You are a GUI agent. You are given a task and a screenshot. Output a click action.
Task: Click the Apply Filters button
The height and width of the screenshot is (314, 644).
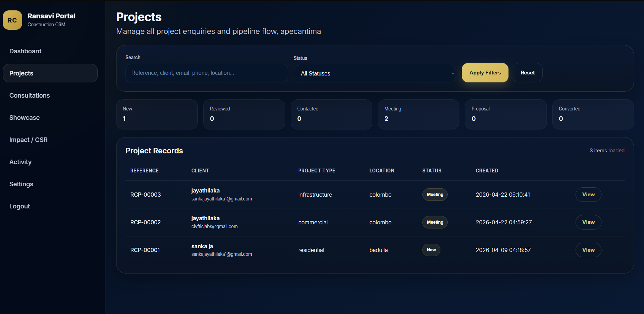(x=485, y=73)
